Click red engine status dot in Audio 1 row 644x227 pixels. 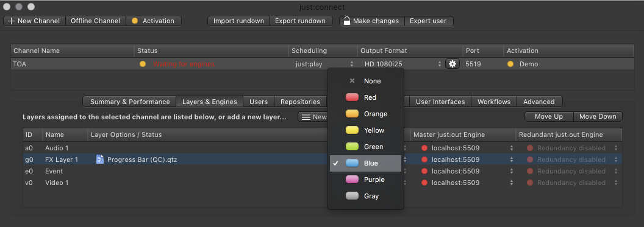pyautogui.click(x=424, y=148)
